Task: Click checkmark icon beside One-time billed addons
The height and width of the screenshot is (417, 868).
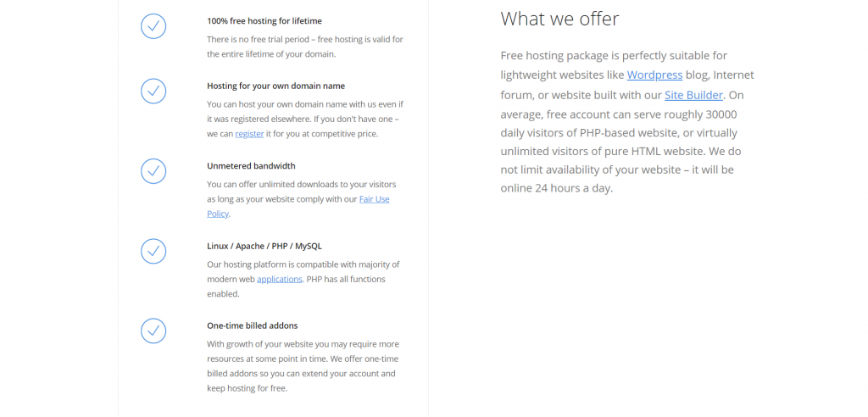Action: point(153,331)
